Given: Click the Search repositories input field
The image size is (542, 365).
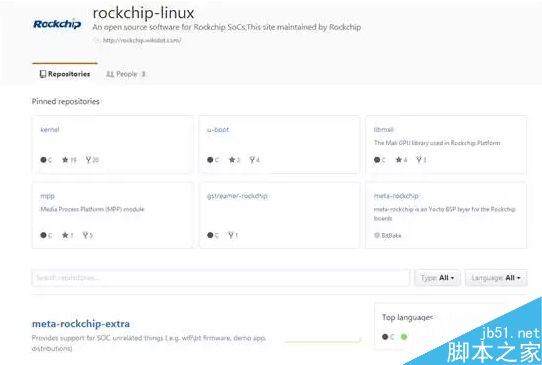Looking at the screenshot, I should tap(221, 278).
